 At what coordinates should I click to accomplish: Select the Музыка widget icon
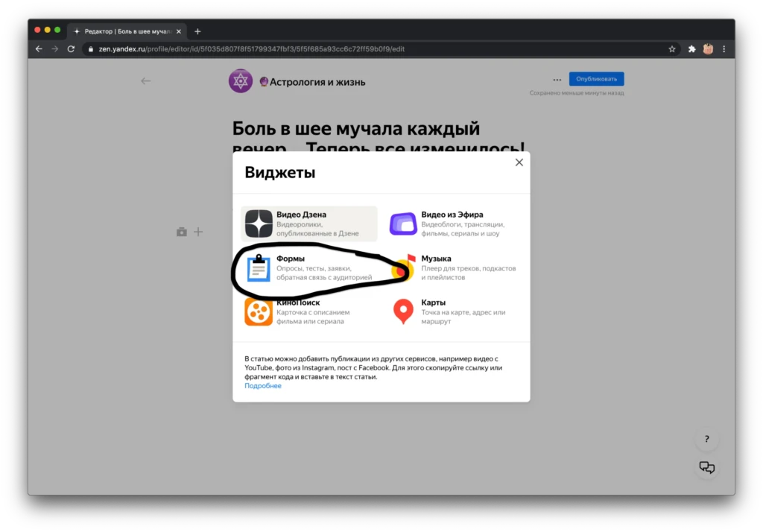403,267
